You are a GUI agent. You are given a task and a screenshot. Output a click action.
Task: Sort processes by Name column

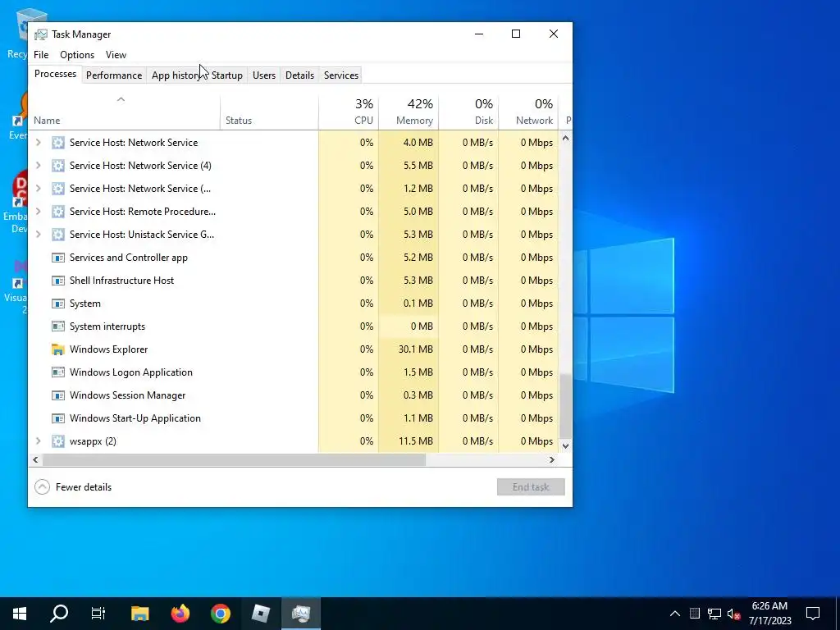pyautogui.click(x=125, y=112)
